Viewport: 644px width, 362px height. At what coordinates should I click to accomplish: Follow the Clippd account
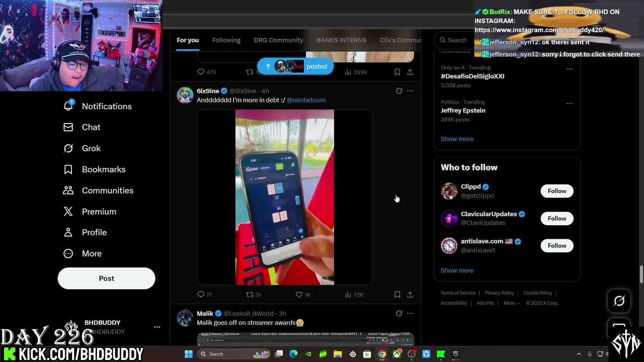click(557, 191)
